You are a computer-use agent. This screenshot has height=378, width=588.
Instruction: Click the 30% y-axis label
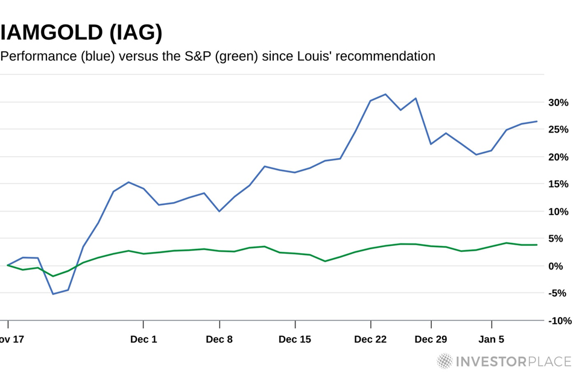tap(558, 102)
